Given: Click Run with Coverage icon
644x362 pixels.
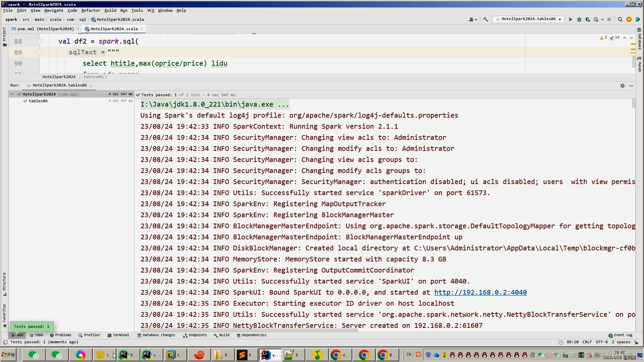Looking at the screenshot, I should pyautogui.click(x=588, y=19).
